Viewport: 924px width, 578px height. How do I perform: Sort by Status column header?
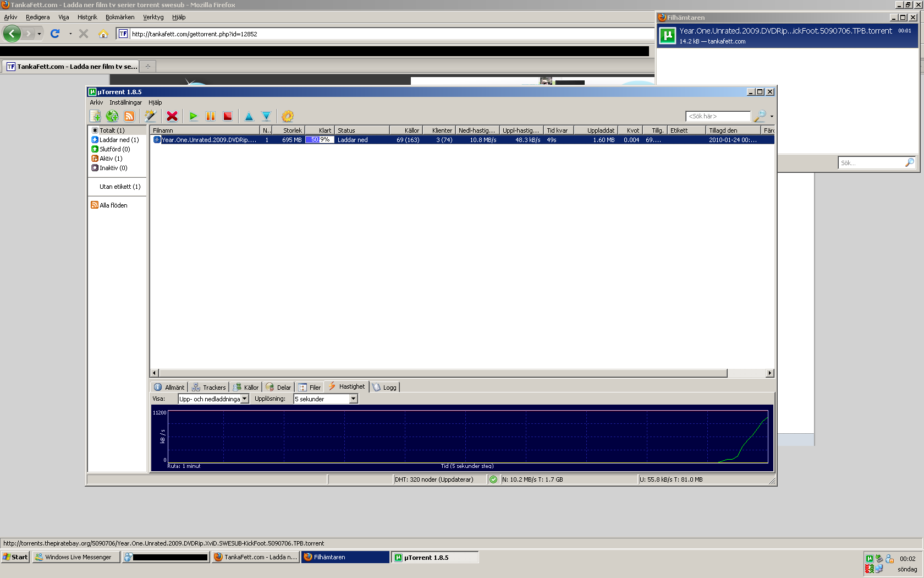pyautogui.click(x=362, y=130)
